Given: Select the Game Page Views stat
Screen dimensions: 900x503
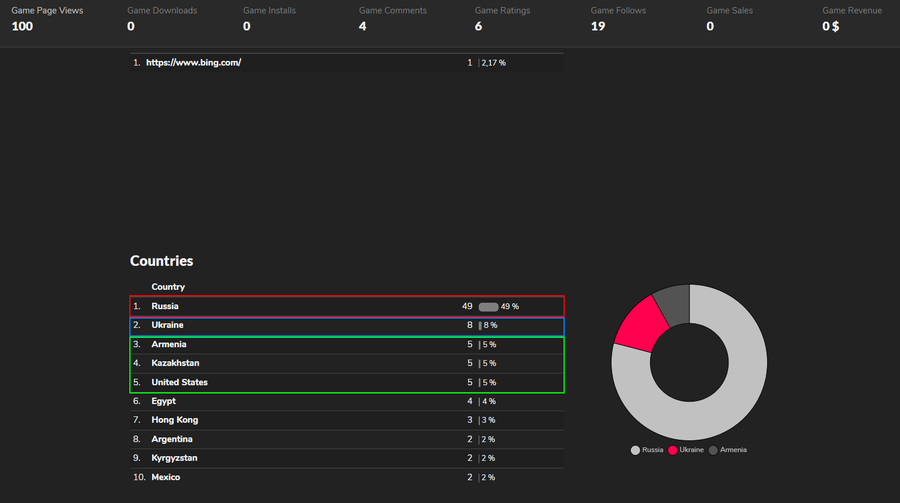Looking at the screenshot, I should pos(47,18).
